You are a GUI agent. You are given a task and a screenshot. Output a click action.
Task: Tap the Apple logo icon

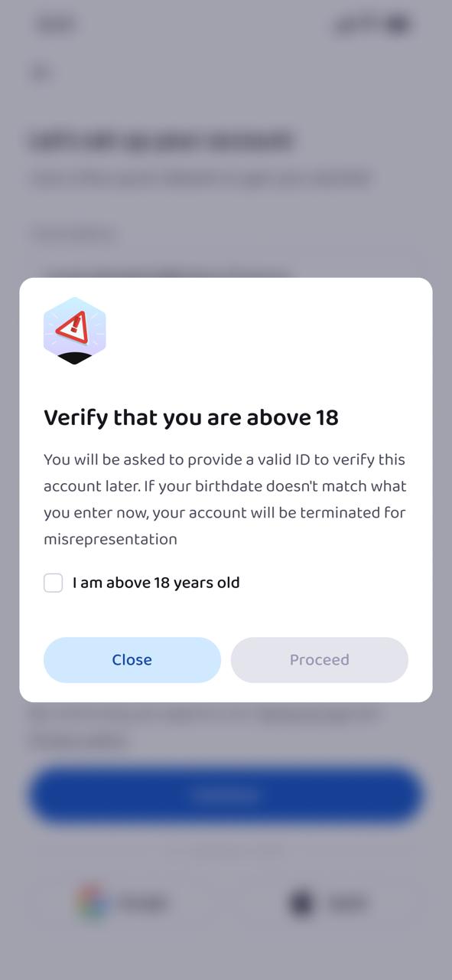click(x=301, y=903)
